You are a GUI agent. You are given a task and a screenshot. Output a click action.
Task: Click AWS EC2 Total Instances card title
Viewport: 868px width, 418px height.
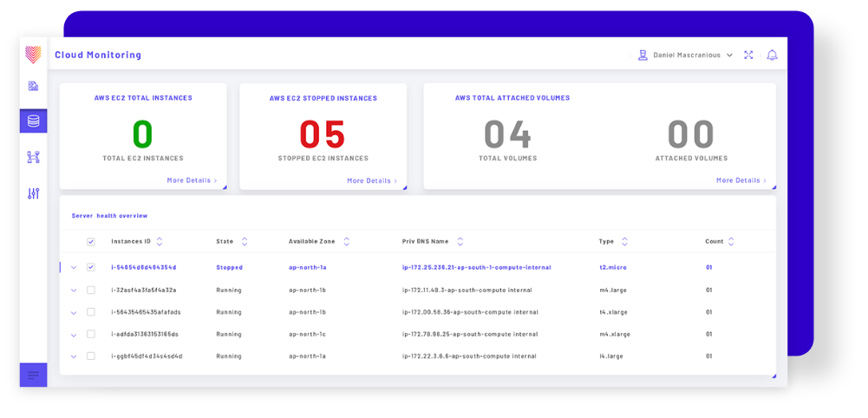143,98
